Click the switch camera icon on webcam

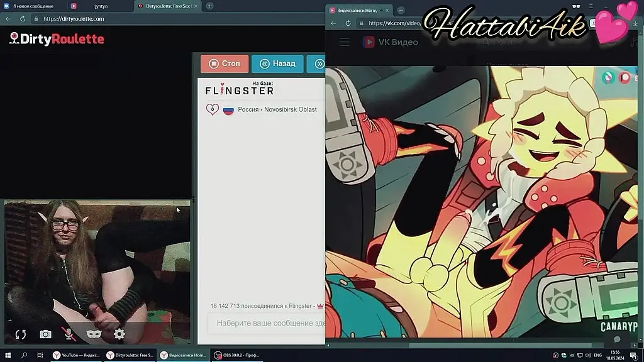click(20, 334)
